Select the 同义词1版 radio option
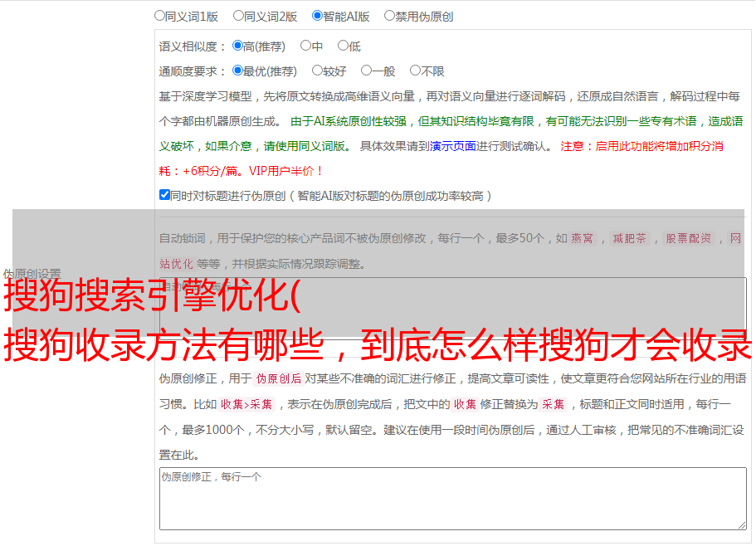The image size is (756, 546). [159, 16]
